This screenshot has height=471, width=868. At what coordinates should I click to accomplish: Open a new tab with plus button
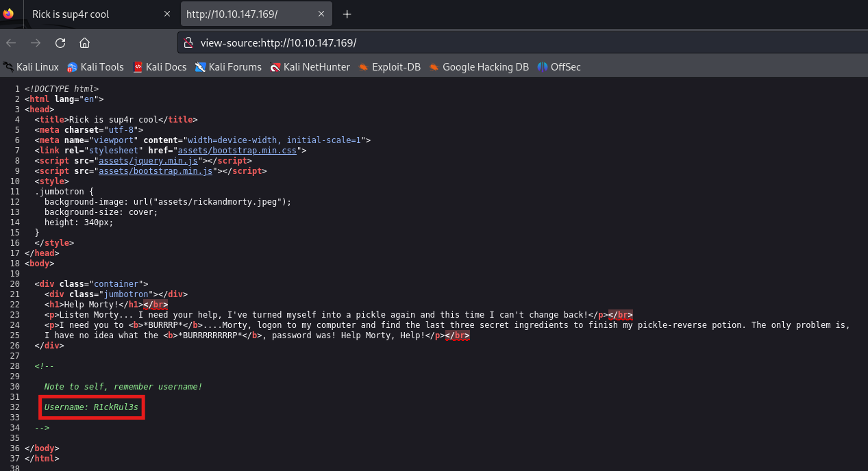347,14
